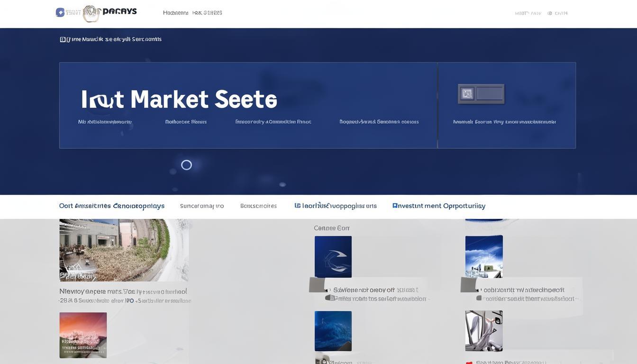Click the blue square logo icon in header
The image size is (637, 364).
click(60, 12)
